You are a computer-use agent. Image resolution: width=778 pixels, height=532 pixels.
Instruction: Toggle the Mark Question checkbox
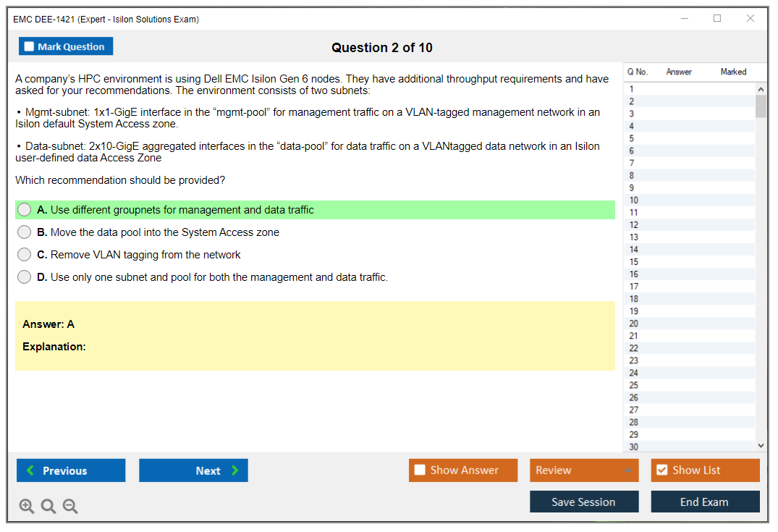pos(30,46)
